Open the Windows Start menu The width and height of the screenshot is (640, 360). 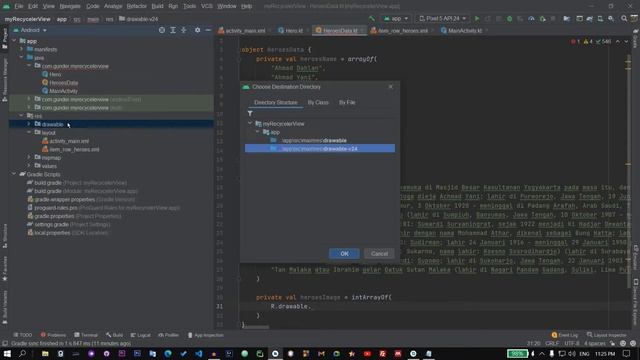click(x=7, y=353)
